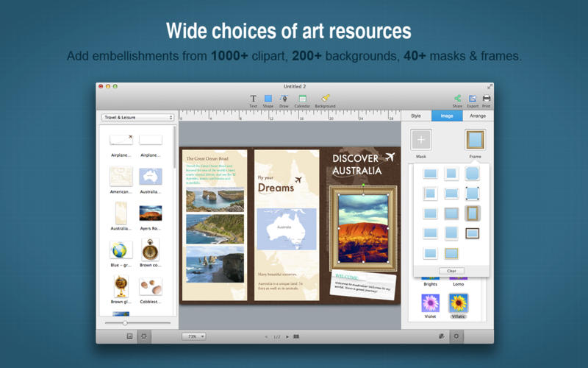588x368 pixels.
Task: Open the Background paint tool
Action: (x=325, y=100)
